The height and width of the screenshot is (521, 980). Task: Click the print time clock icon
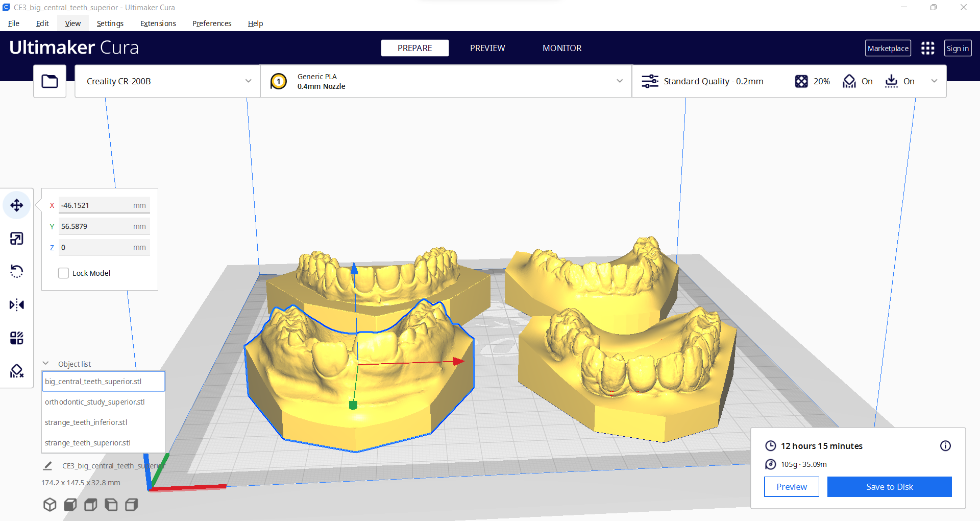770,446
